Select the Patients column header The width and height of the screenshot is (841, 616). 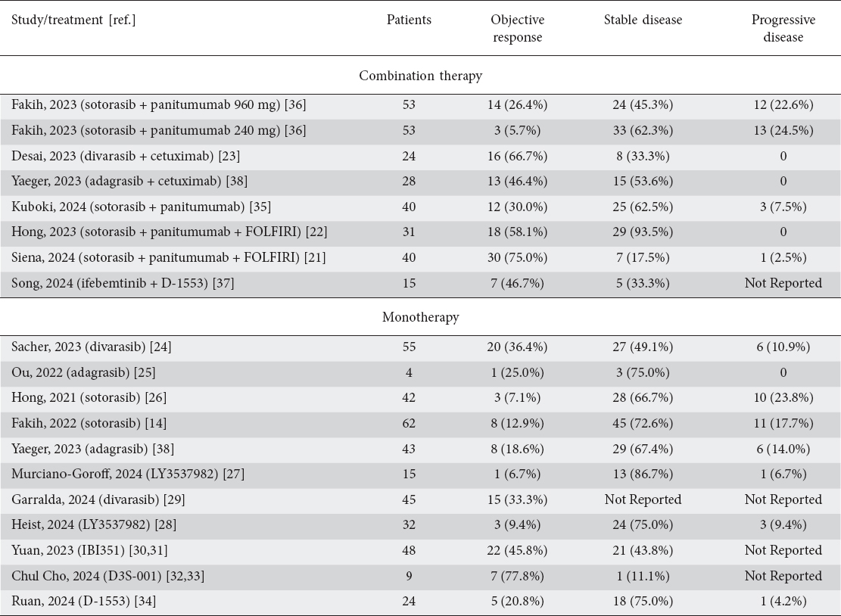click(409, 20)
